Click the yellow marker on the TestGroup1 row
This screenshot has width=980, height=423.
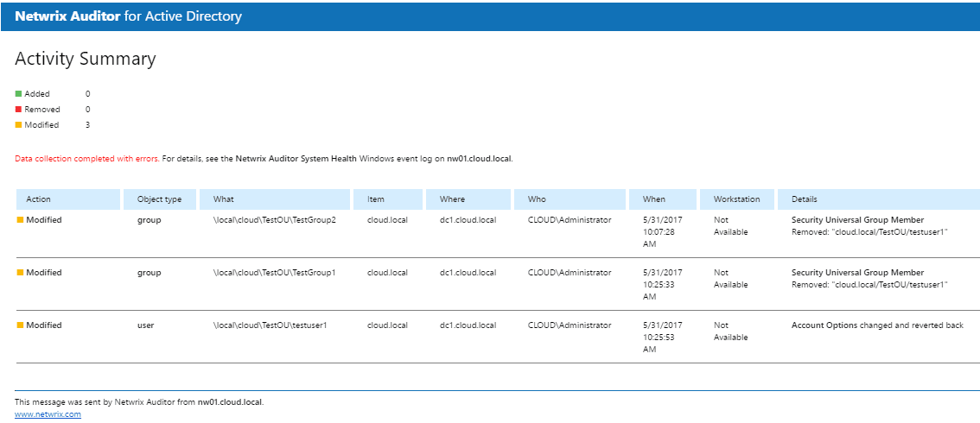point(21,273)
